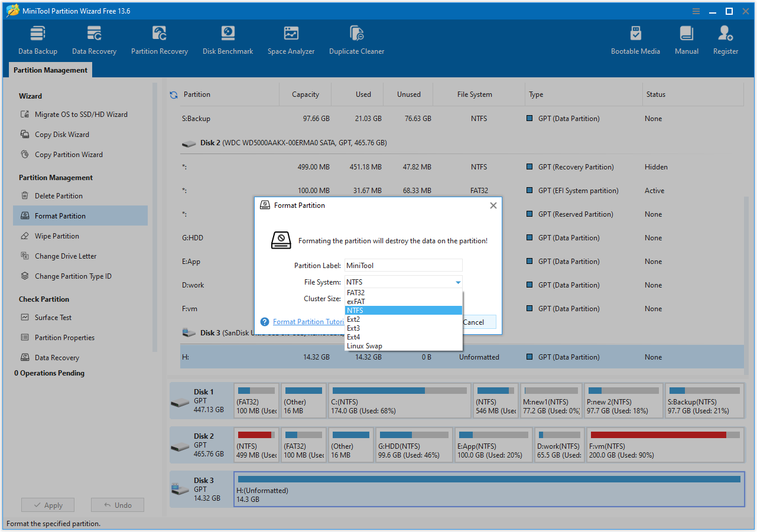Image resolution: width=757 pixels, height=532 pixels.
Task: Click the Format Partition Tutorial link
Action: [x=308, y=322]
